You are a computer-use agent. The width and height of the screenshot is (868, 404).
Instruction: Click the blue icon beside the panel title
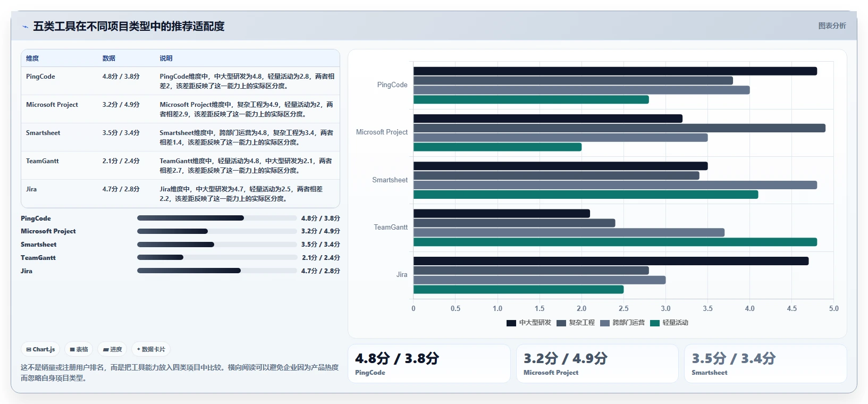click(x=25, y=27)
